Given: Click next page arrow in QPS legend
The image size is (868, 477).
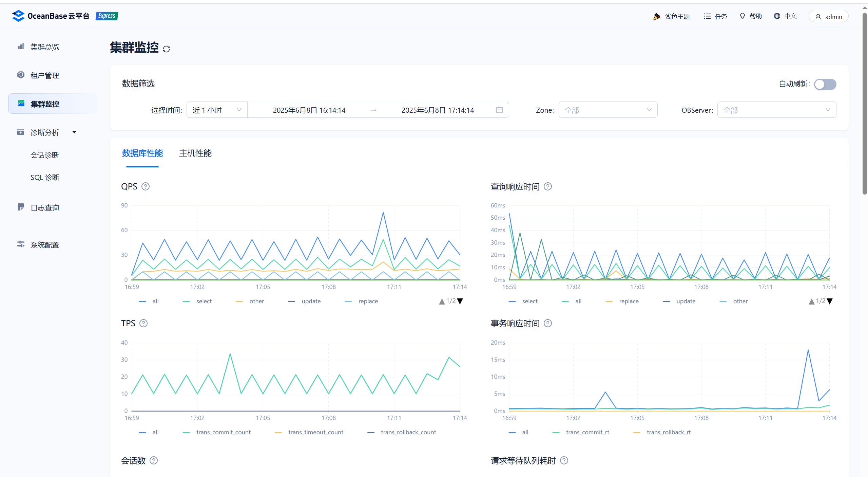Looking at the screenshot, I should (460, 301).
